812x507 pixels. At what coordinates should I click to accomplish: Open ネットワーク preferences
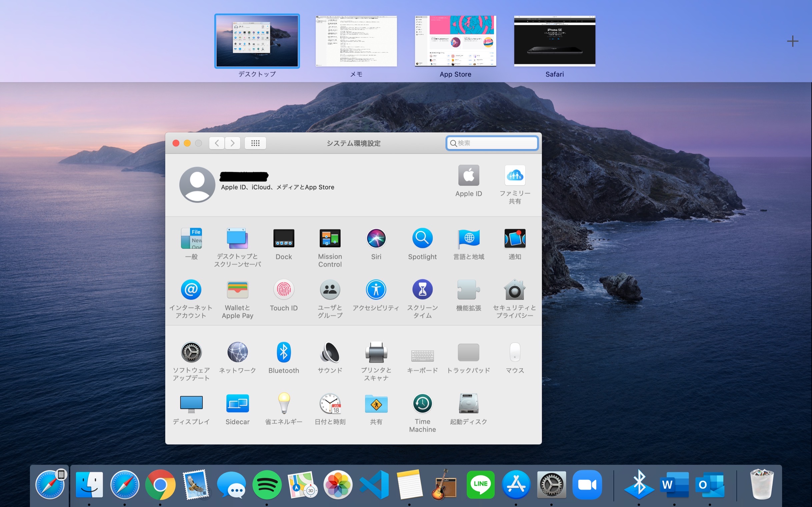pyautogui.click(x=238, y=352)
